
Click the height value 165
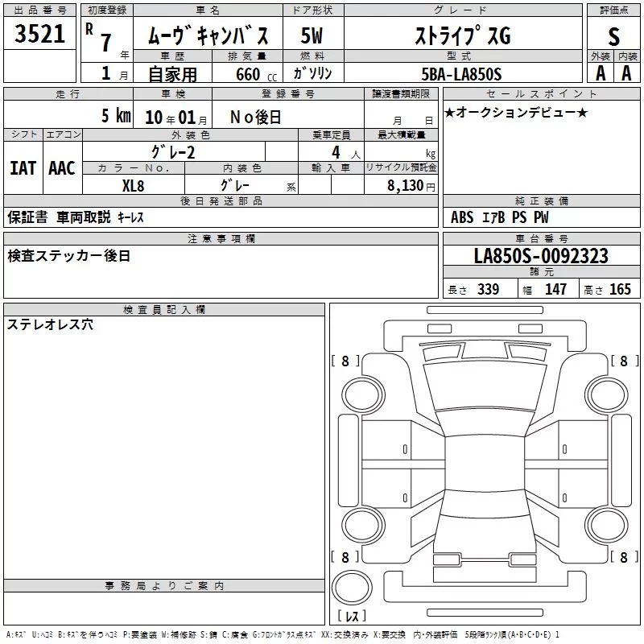[620, 289]
